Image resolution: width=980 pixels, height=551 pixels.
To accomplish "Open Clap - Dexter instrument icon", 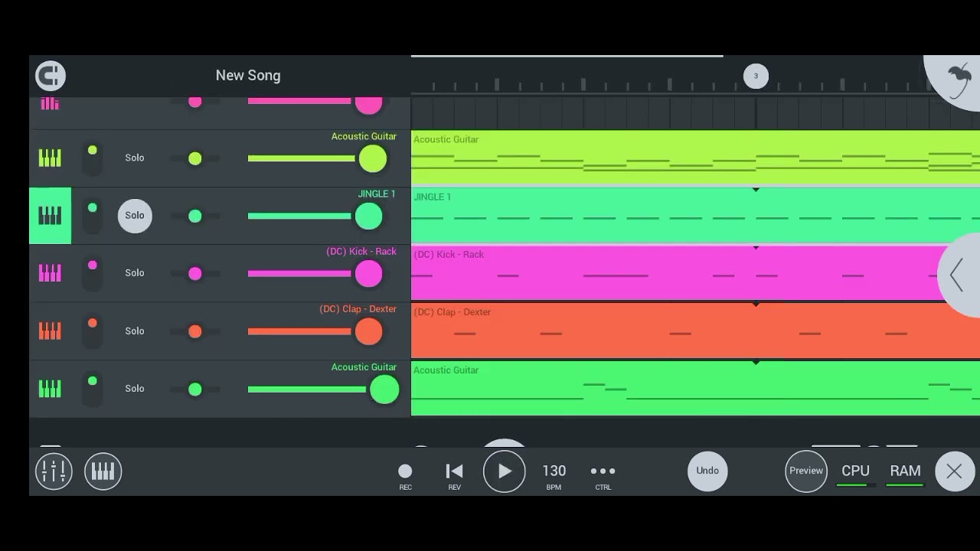I will [50, 331].
